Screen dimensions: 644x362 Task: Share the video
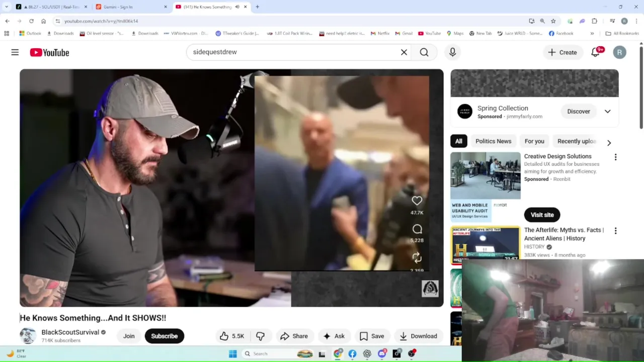click(x=294, y=336)
